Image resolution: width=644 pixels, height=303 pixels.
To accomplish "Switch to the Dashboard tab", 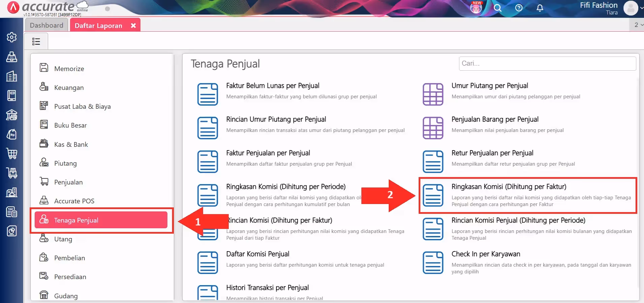I will pyautogui.click(x=46, y=25).
